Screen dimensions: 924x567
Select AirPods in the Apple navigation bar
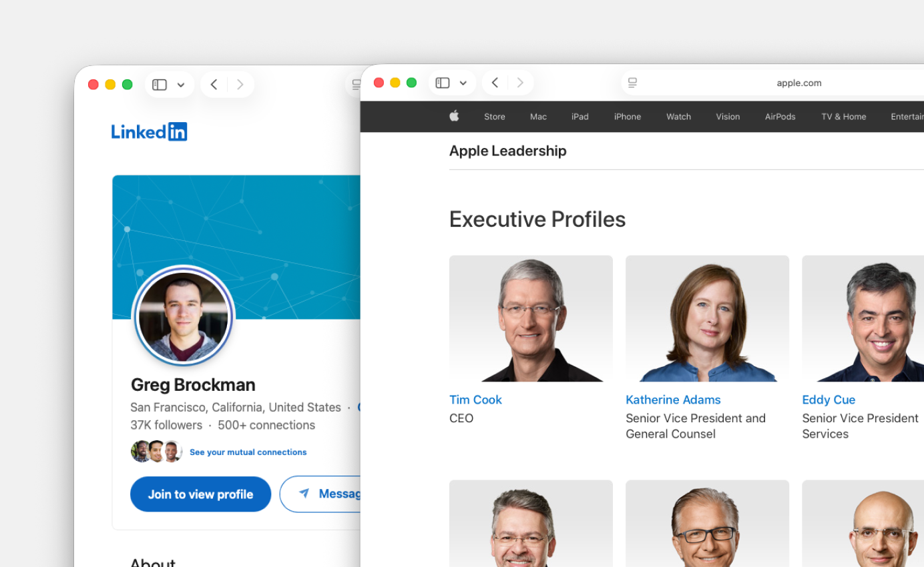780,117
